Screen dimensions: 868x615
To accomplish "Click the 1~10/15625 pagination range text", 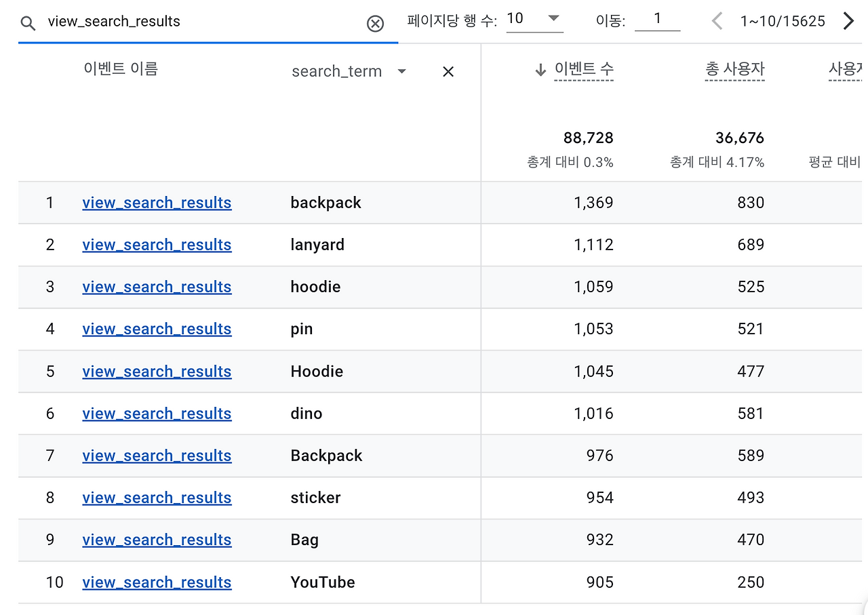I will [x=783, y=21].
